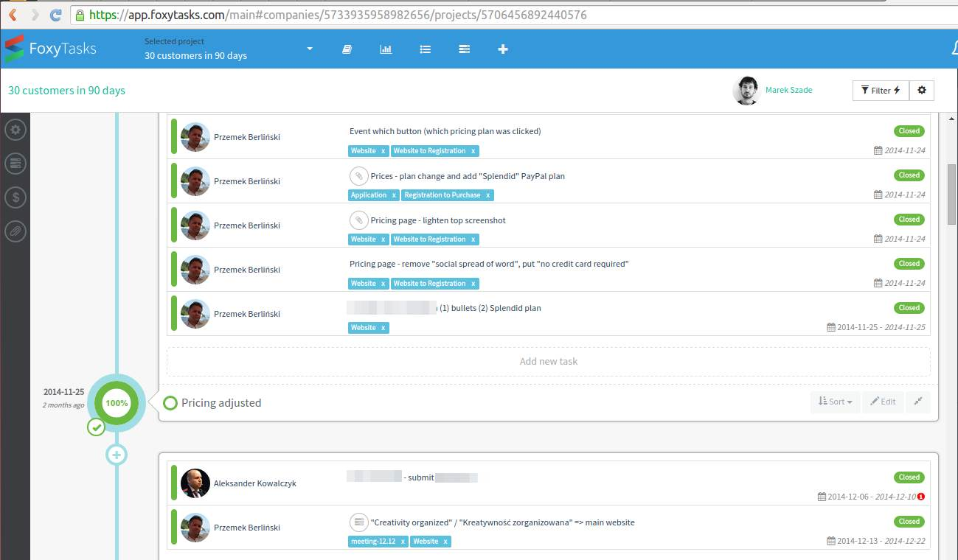Click the Filter button
Viewport: 958px width, 560px height.
pyautogui.click(x=881, y=91)
